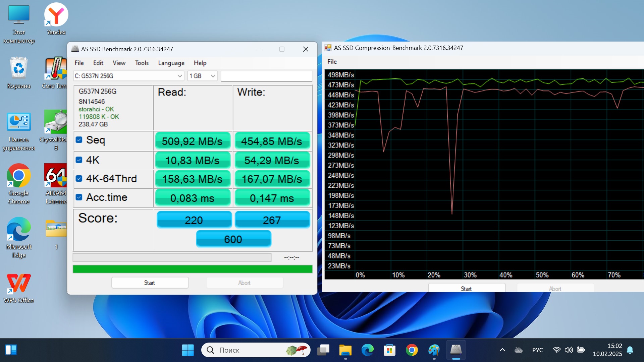Uncheck the 4K test checkbox
644x362 pixels.
click(x=79, y=160)
